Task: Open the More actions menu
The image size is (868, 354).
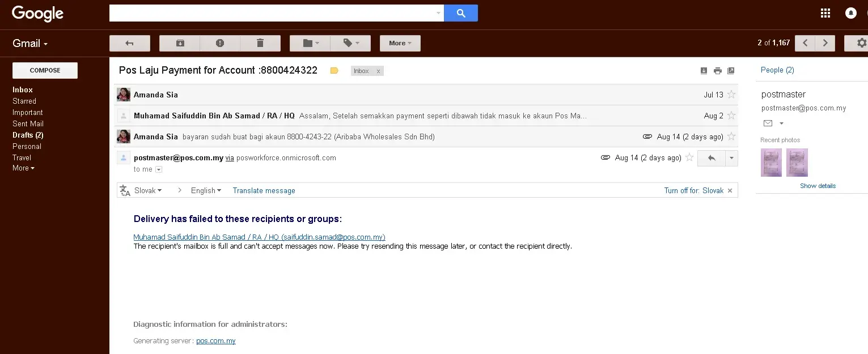Action: 400,44
